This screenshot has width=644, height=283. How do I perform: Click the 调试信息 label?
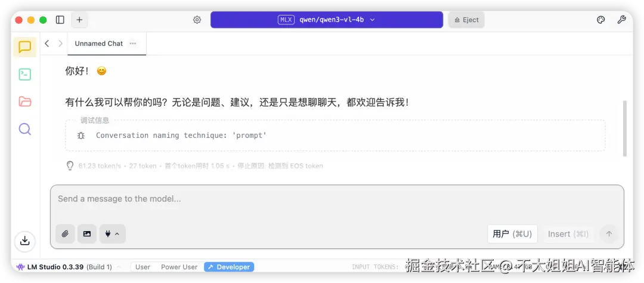[x=95, y=121]
